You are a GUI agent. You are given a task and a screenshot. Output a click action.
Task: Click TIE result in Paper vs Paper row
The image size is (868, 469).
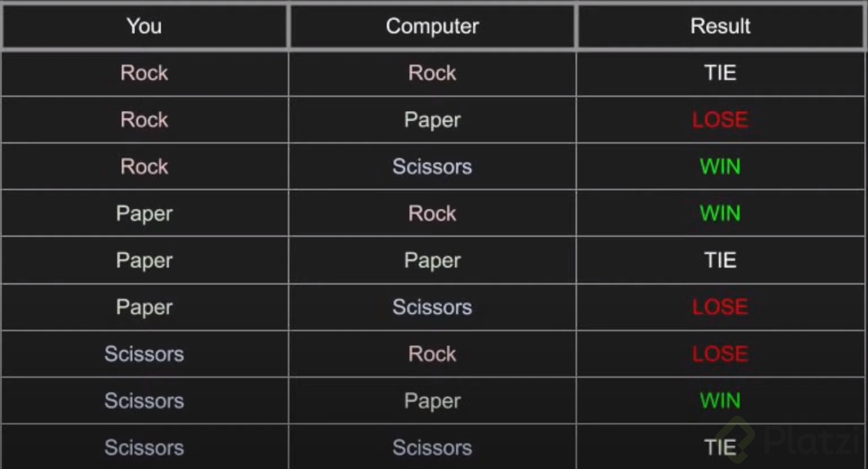point(720,261)
